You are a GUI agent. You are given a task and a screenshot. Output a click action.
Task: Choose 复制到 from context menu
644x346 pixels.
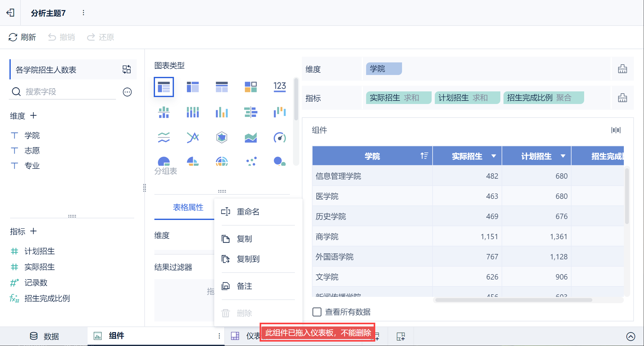248,259
